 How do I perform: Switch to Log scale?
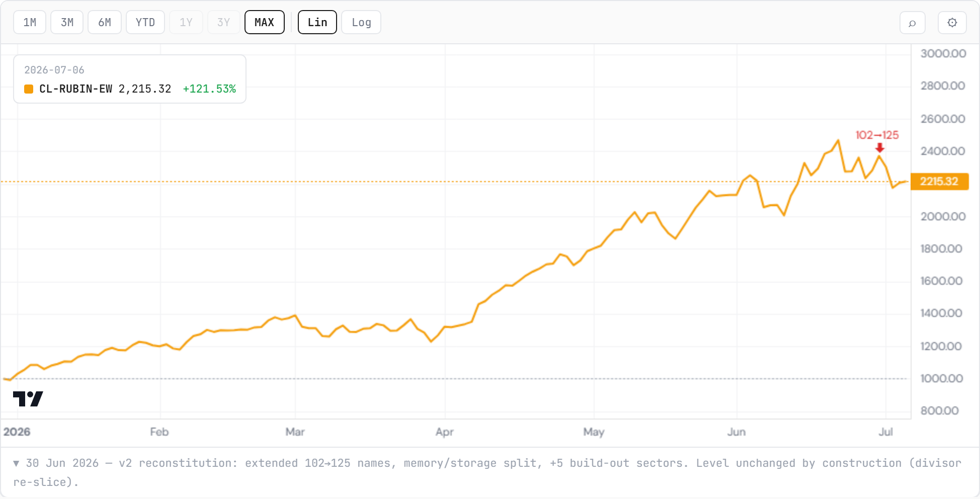[x=361, y=23]
